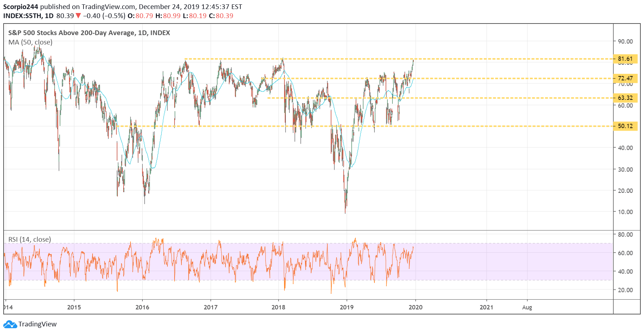Click the 2021 label on the time axis
Screen dimensions: 644x334
(486, 307)
